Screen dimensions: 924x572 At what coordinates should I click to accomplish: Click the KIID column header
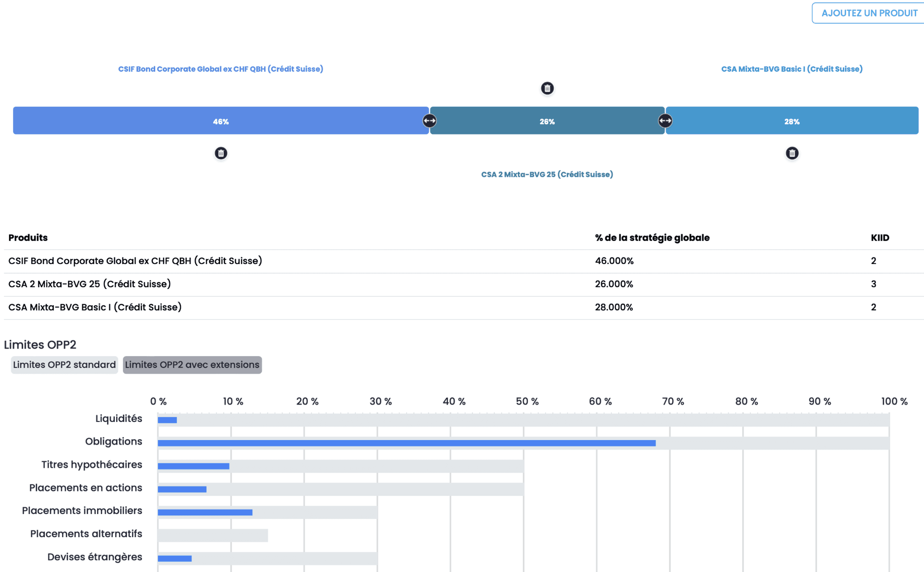(x=880, y=238)
